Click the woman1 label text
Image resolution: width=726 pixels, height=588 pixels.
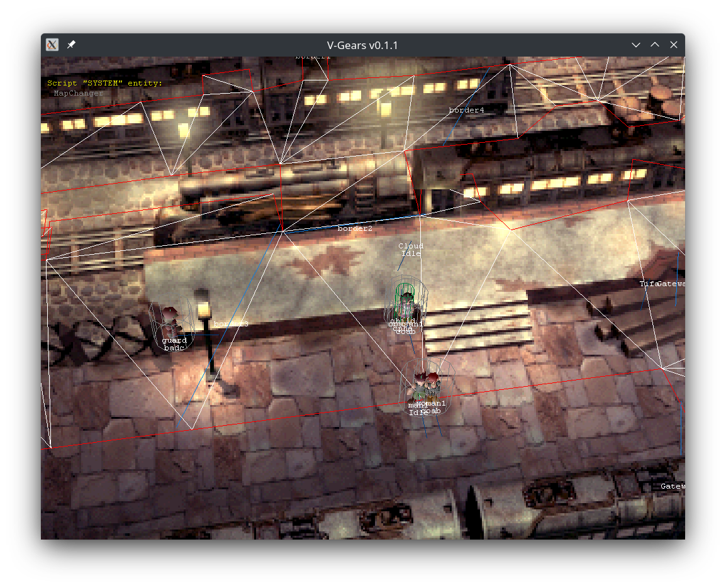(434, 403)
